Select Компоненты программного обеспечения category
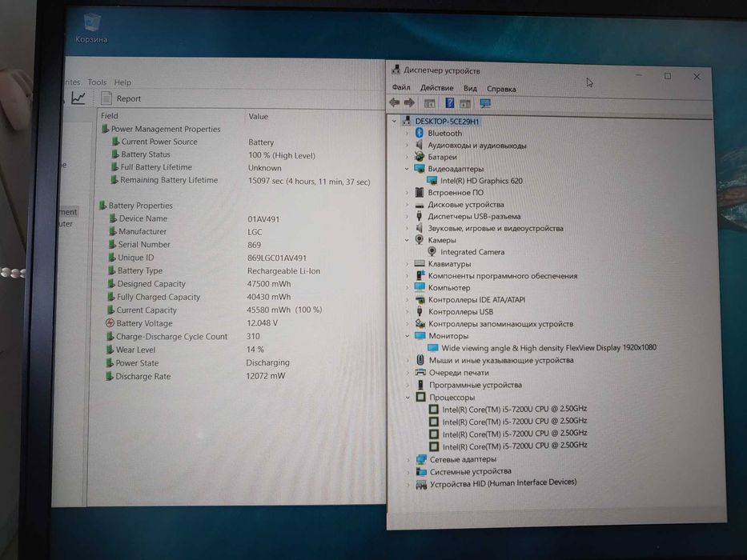Screen dimensions: 747x560 pos(503,276)
